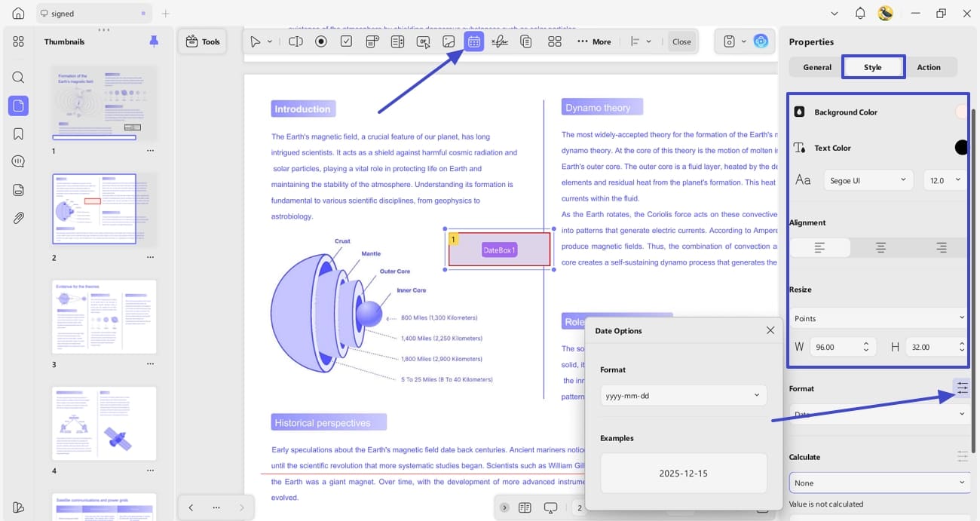
Task: Open the Format type dropdown in Properties
Action: (x=880, y=414)
